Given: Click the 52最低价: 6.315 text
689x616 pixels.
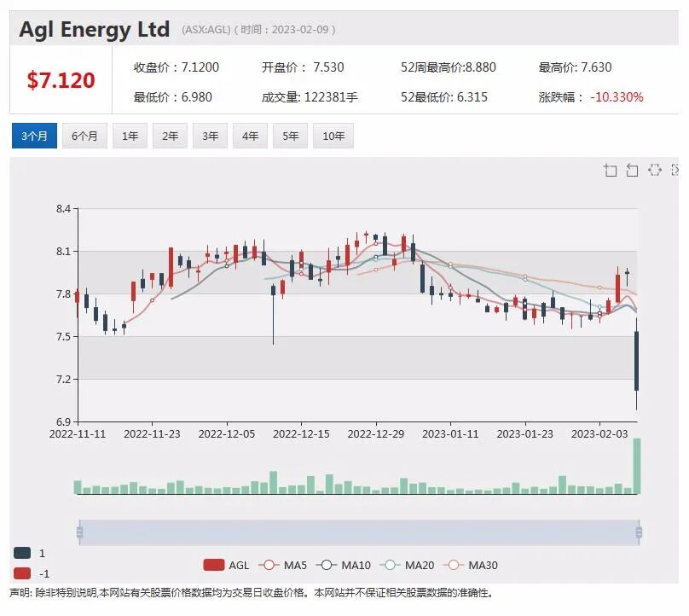Looking at the screenshot, I should coord(443,97).
